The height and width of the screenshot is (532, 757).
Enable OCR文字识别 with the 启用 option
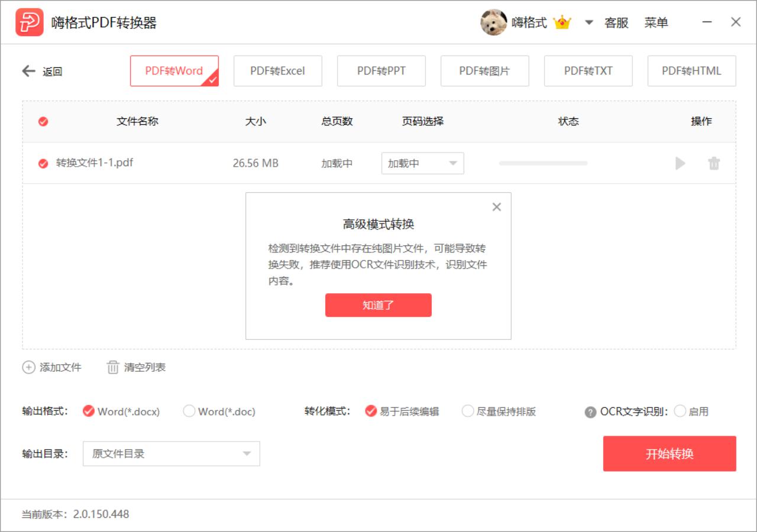tap(680, 411)
